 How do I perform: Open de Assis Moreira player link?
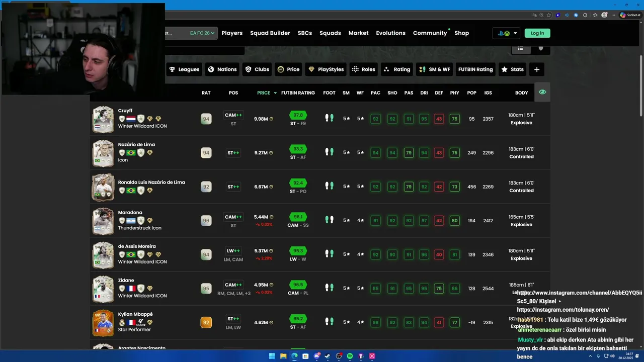pyautogui.click(x=137, y=246)
